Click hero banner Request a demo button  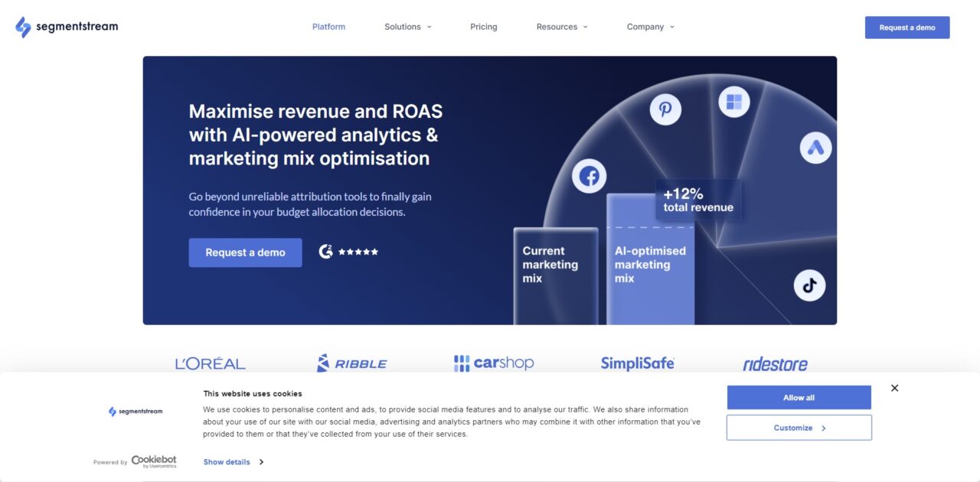[x=245, y=252]
